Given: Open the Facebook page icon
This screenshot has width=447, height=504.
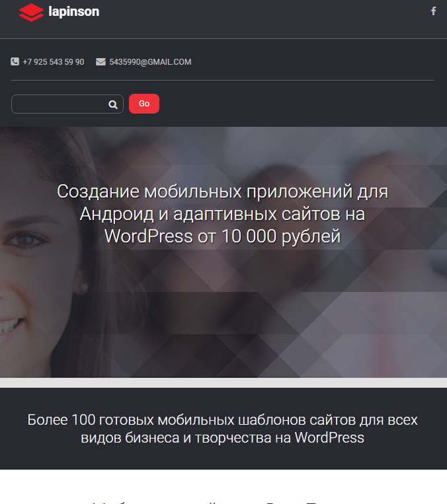Looking at the screenshot, I should coord(434,11).
